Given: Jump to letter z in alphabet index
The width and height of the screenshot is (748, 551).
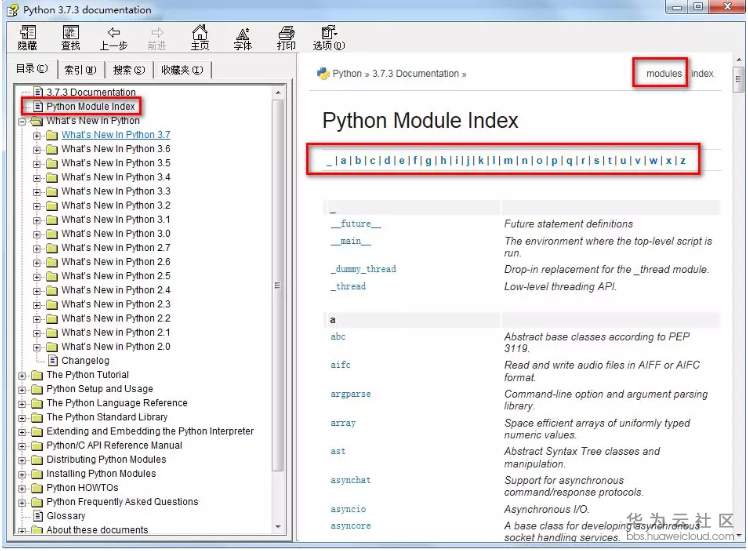Looking at the screenshot, I should click(x=683, y=160).
